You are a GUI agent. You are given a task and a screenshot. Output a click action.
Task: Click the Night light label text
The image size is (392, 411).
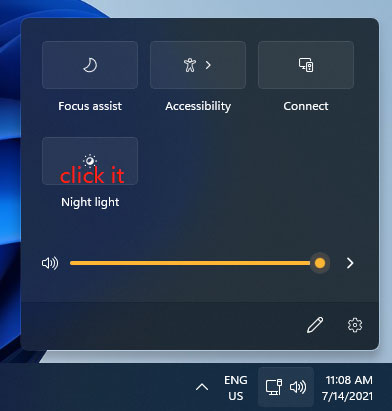tap(90, 202)
